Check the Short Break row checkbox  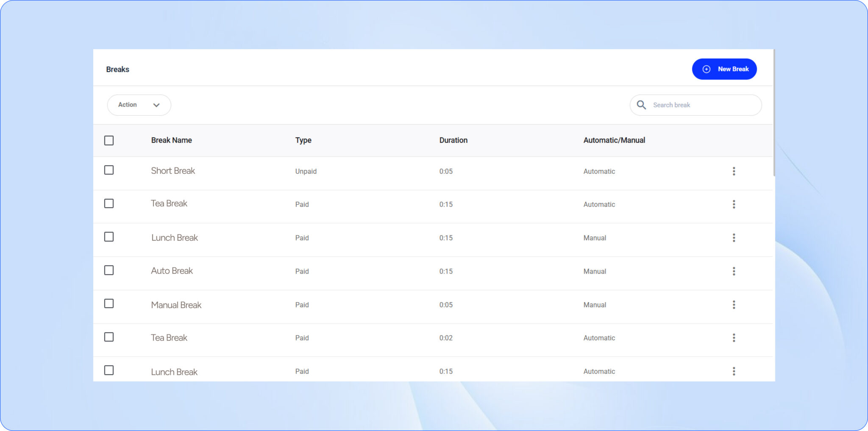[109, 170]
